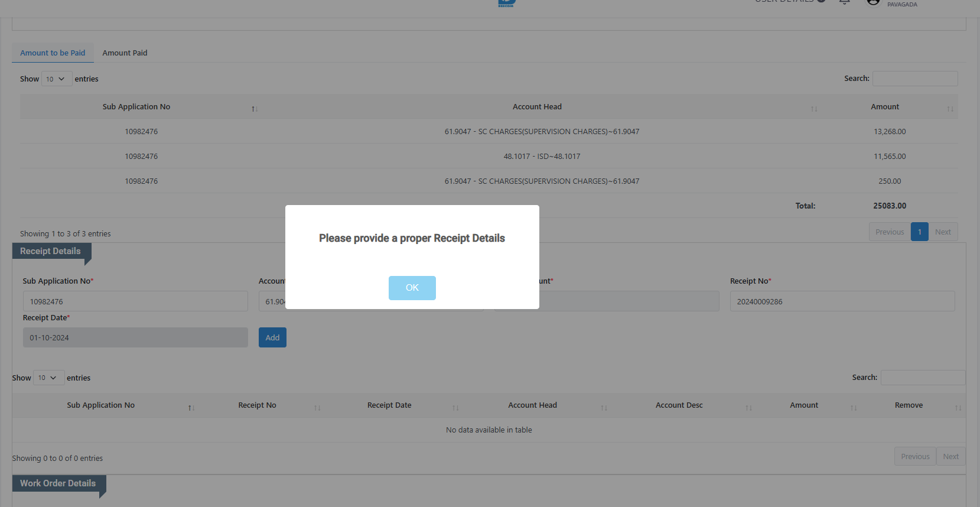This screenshot has height=507, width=980.
Task: Focus the Sub Application No input field
Action: [x=135, y=301]
